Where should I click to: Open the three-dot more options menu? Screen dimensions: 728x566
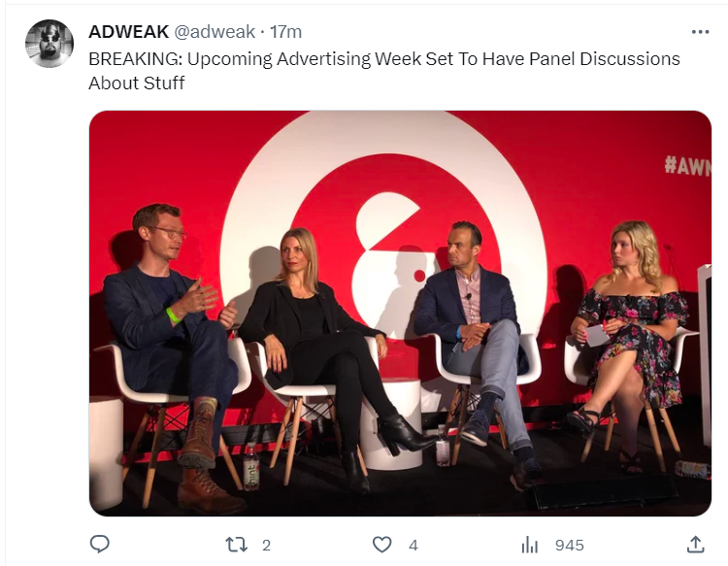[700, 32]
